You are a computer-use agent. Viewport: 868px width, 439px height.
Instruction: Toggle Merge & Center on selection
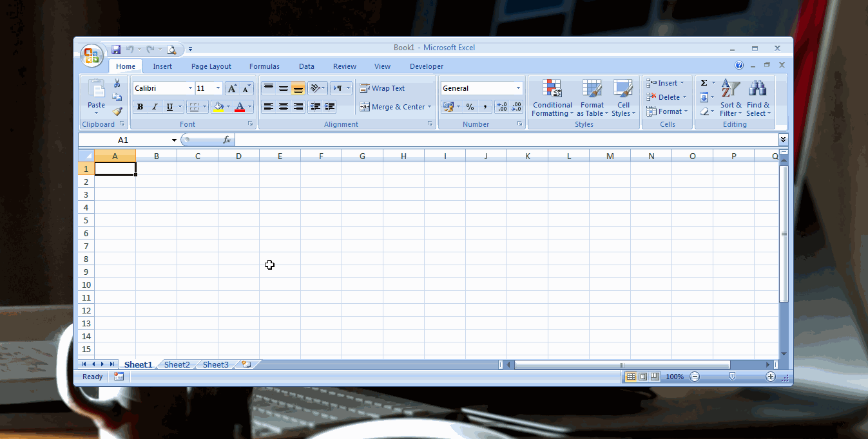tap(395, 107)
